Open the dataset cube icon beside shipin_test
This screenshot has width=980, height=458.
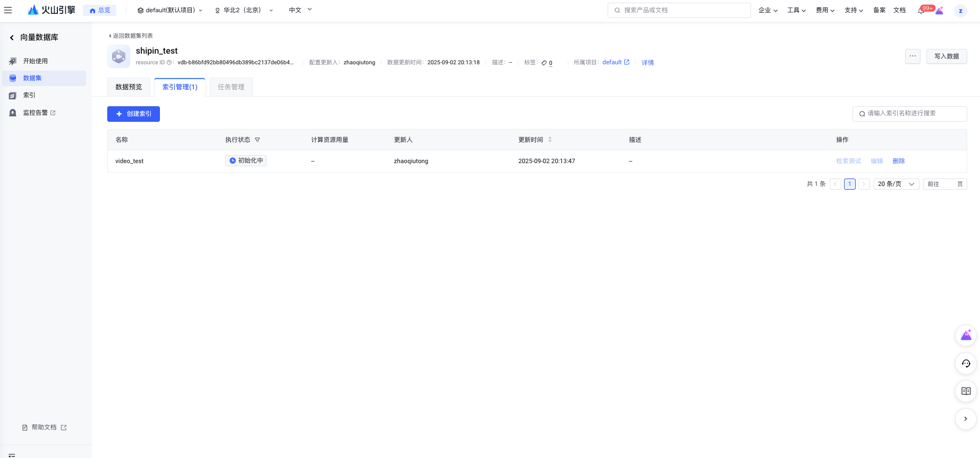click(x=119, y=56)
